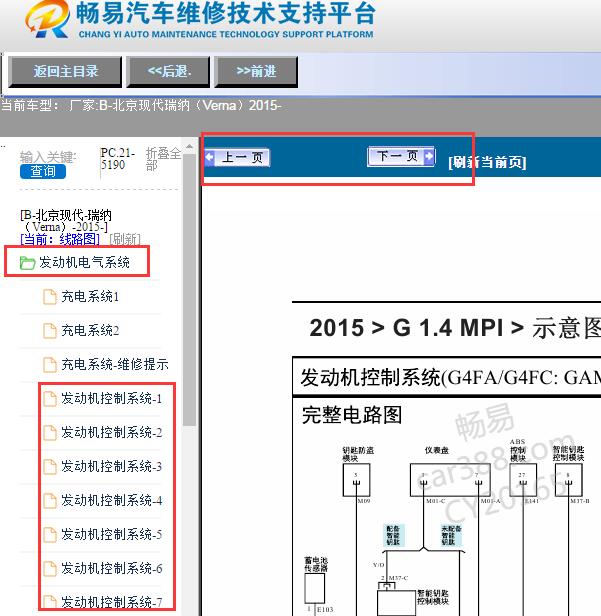The image size is (601, 616).
Task: Open 发动机控制系统-1 document
Action: pos(112,398)
